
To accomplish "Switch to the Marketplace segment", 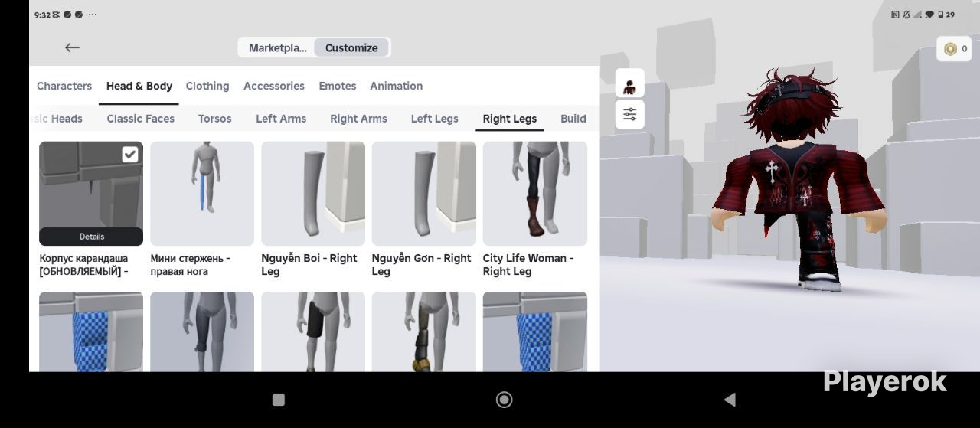I will (277, 47).
